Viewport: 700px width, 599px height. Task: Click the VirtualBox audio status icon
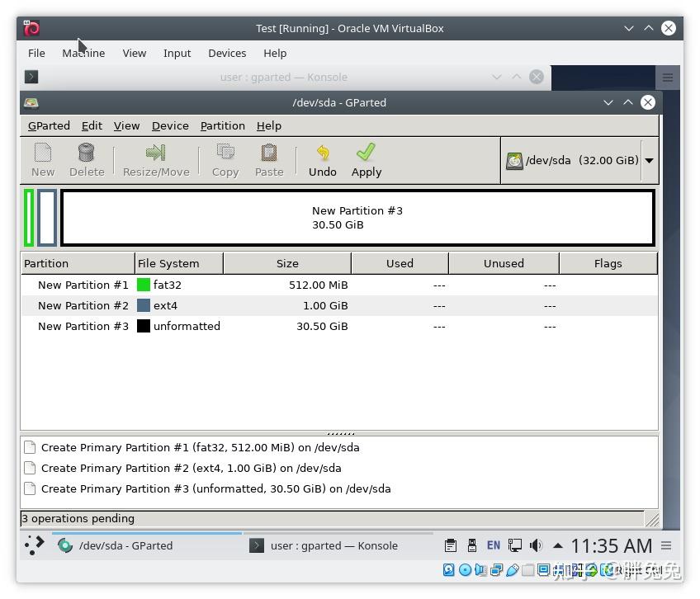click(480, 570)
